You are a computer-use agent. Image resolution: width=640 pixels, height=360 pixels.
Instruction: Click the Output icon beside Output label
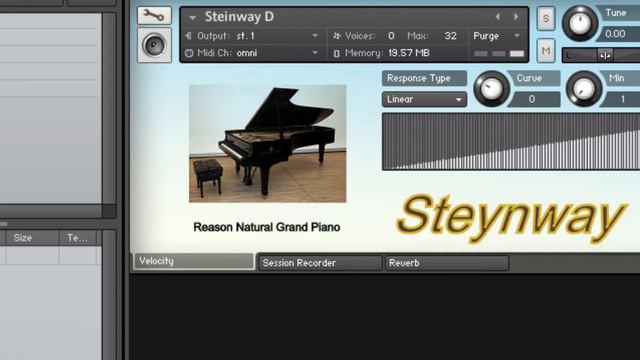[189, 36]
